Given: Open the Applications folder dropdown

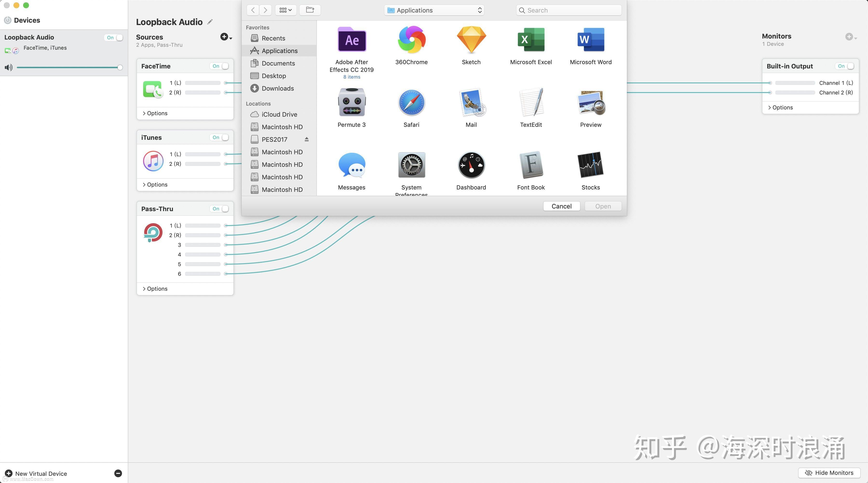Looking at the screenshot, I should click(x=434, y=10).
